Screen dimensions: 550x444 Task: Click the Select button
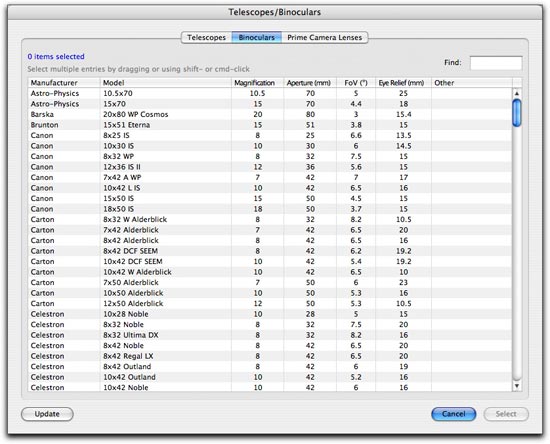click(506, 414)
